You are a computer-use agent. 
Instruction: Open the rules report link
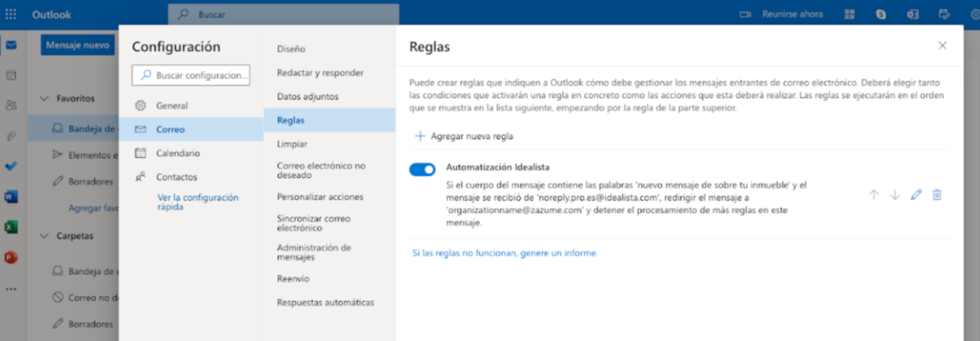[505, 253]
